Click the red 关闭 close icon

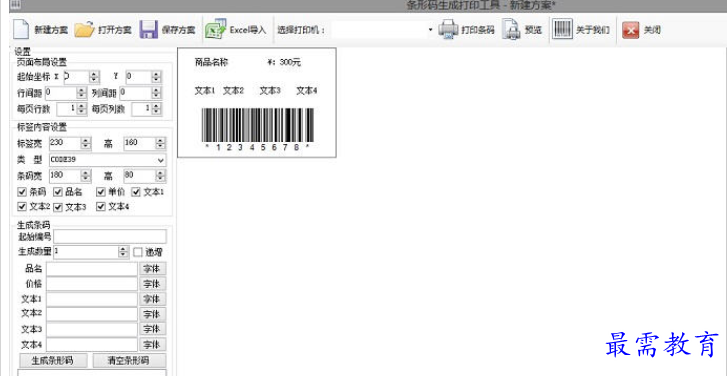pyautogui.click(x=631, y=30)
